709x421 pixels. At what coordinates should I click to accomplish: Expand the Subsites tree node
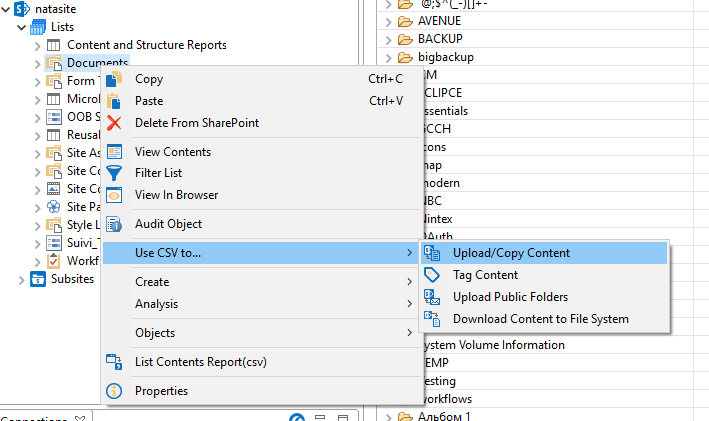pos(21,280)
